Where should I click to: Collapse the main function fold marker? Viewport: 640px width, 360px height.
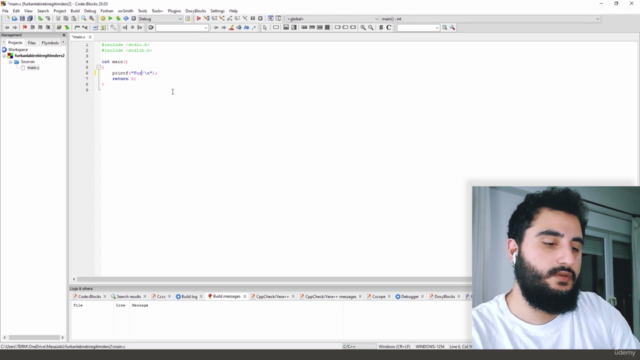click(98, 67)
